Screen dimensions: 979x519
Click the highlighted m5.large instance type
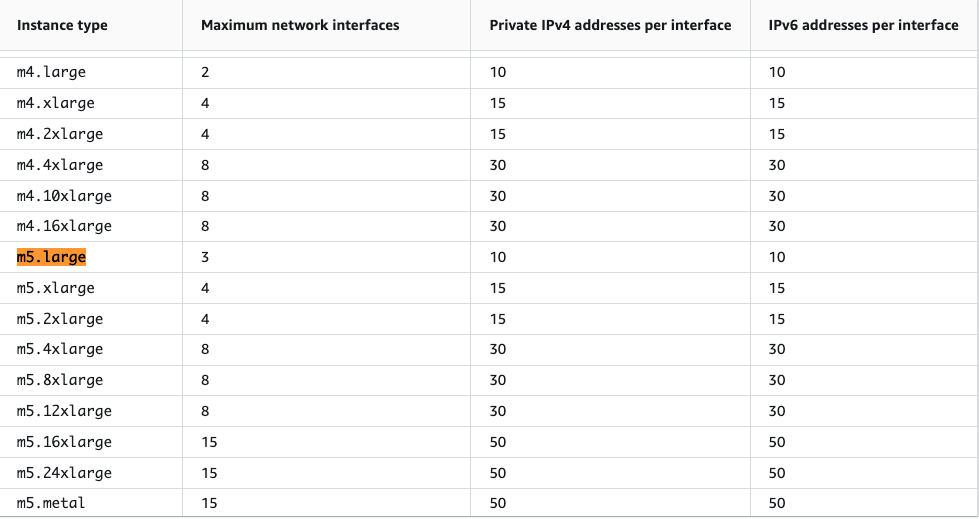51,257
